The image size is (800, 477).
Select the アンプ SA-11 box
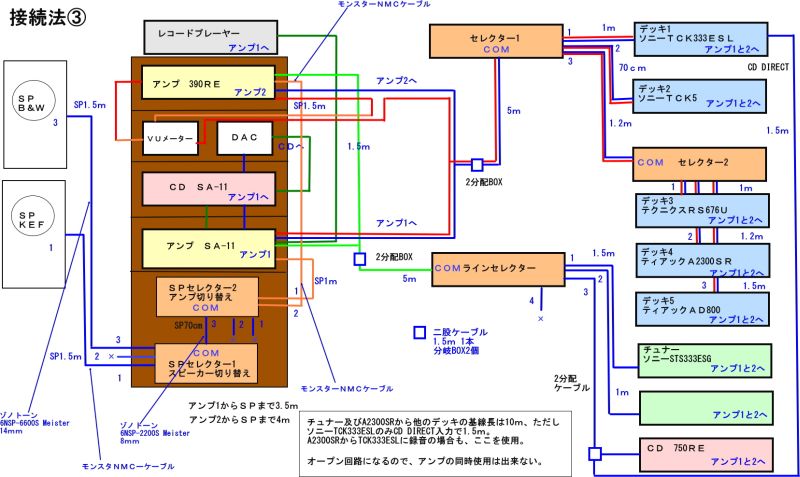click(x=209, y=248)
